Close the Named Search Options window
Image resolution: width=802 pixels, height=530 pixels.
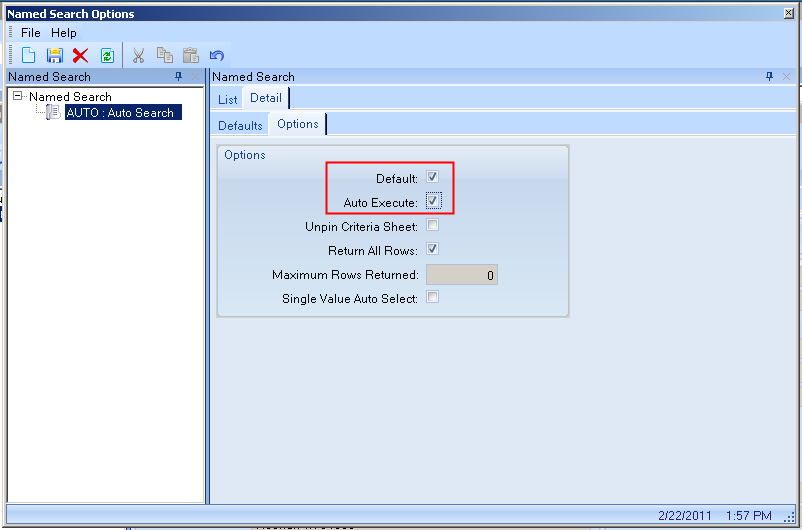coord(789,13)
